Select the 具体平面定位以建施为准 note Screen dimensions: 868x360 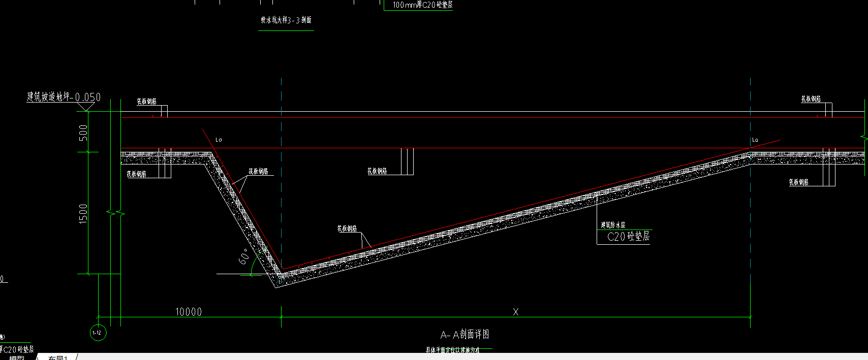[x=453, y=350]
